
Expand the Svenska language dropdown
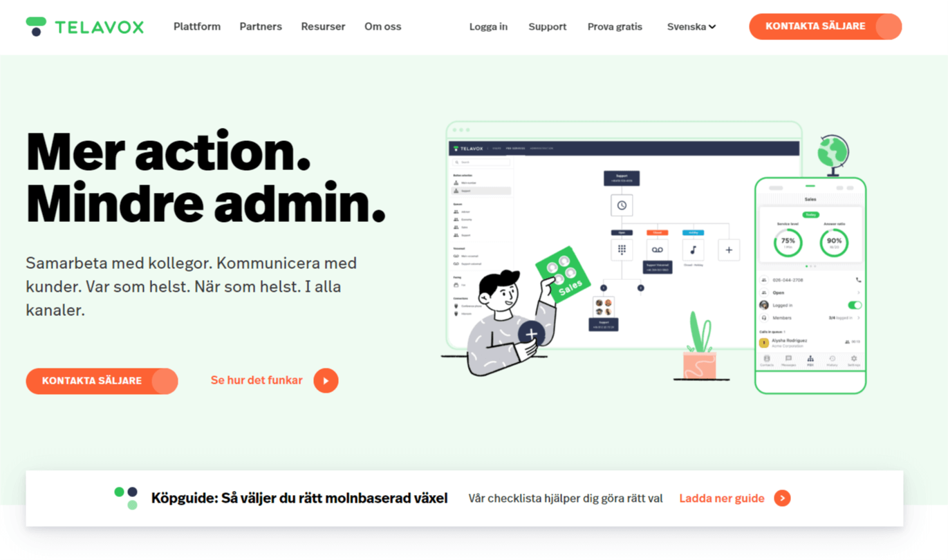click(691, 27)
